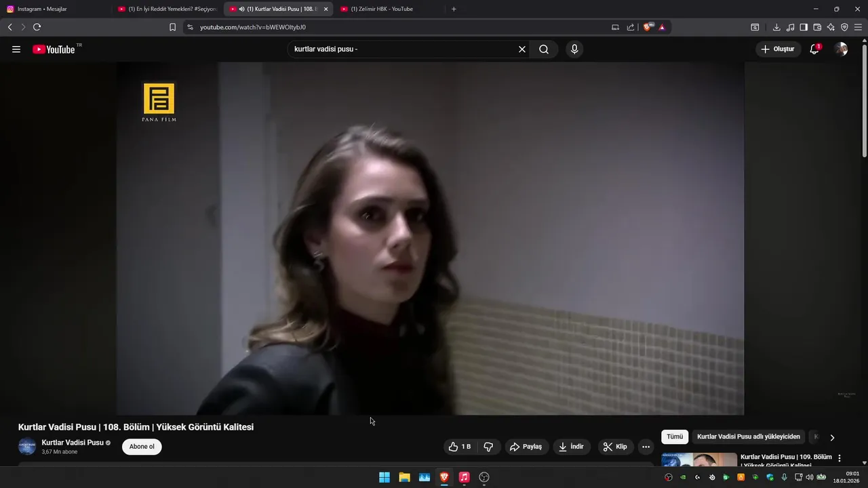Open tab search icon in toolbar
868x488 pixels.
(x=755, y=27)
